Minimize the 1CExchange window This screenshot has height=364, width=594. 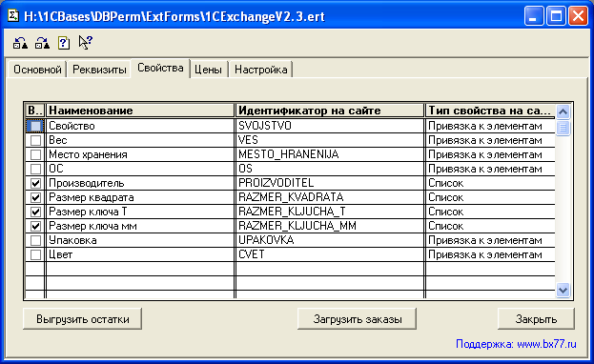pyautogui.click(x=534, y=16)
